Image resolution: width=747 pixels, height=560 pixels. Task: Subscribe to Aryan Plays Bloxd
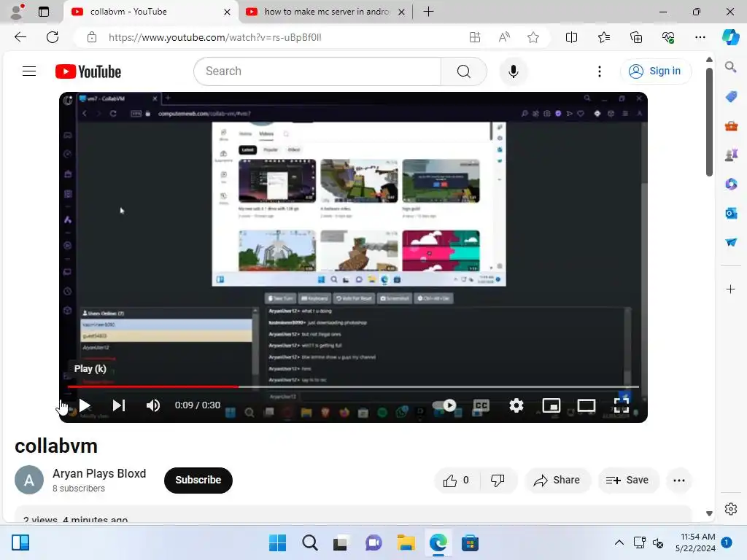point(198,480)
